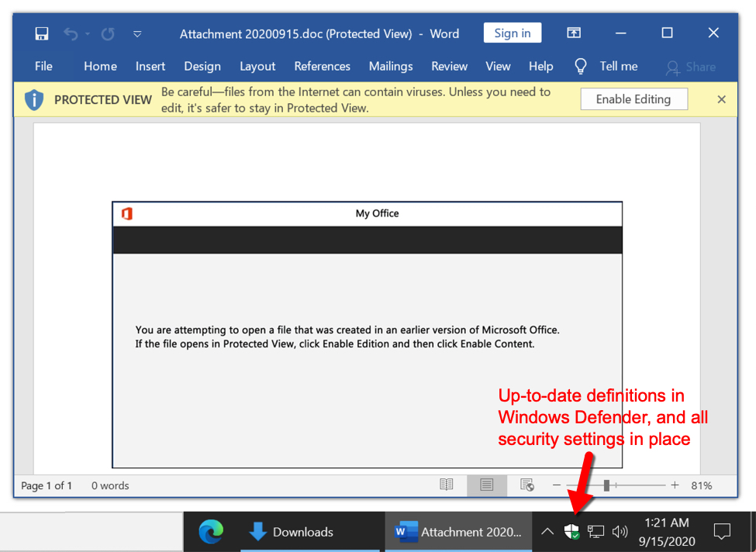Click the Tell me lightbulb icon
756x552 pixels.
pyautogui.click(x=581, y=66)
